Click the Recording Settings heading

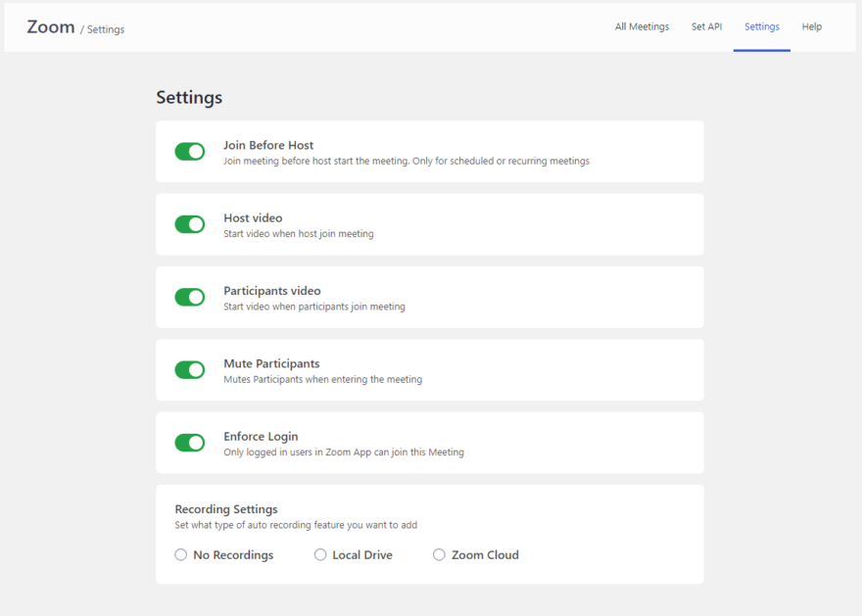[226, 509]
